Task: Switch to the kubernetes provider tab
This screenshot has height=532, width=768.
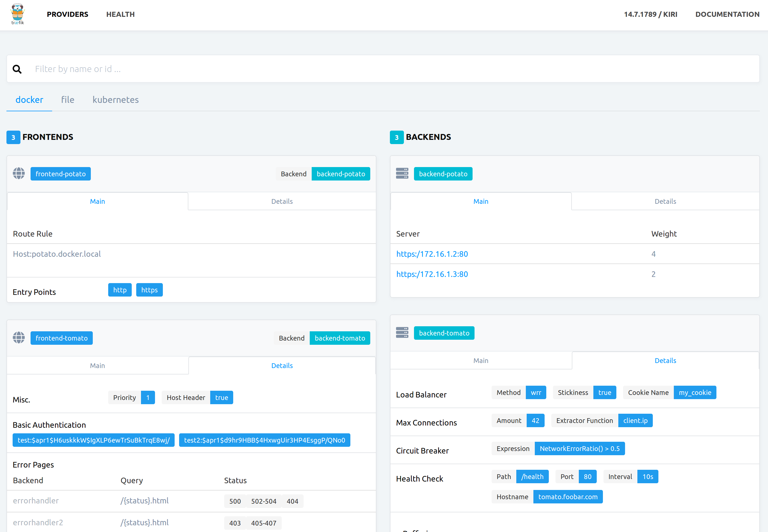Action: (115, 99)
